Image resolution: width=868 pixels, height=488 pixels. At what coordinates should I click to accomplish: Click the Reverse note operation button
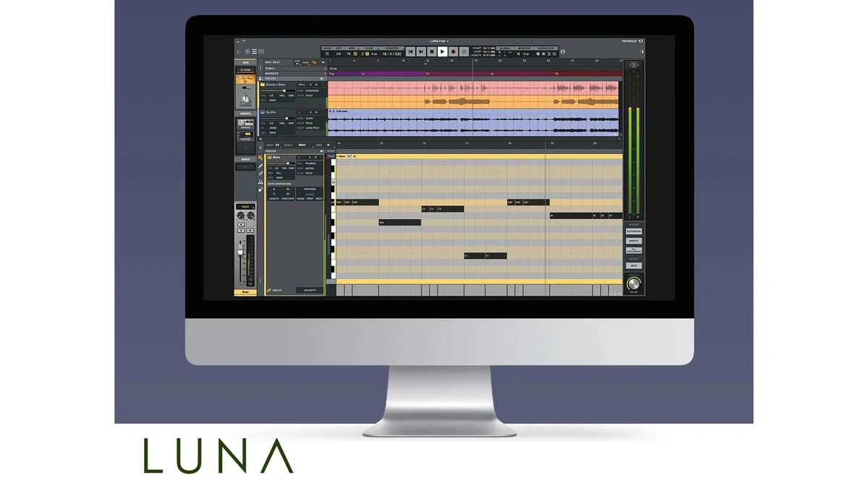pos(310,189)
